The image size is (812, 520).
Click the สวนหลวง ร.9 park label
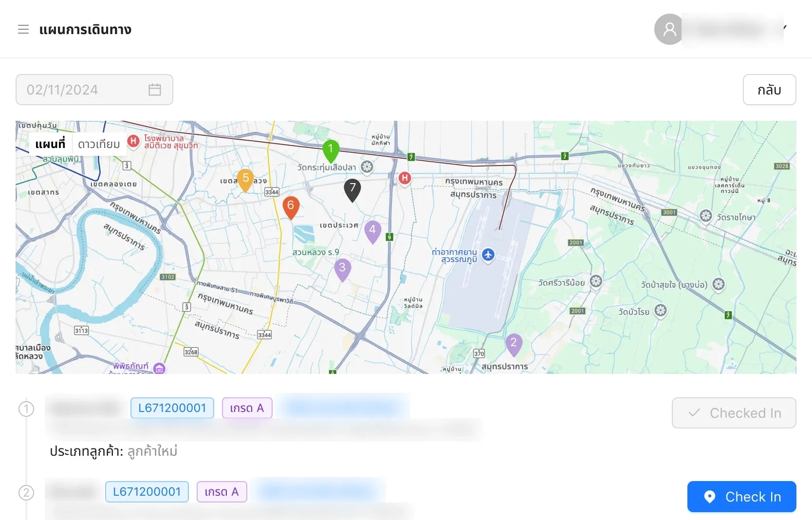pos(315,252)
